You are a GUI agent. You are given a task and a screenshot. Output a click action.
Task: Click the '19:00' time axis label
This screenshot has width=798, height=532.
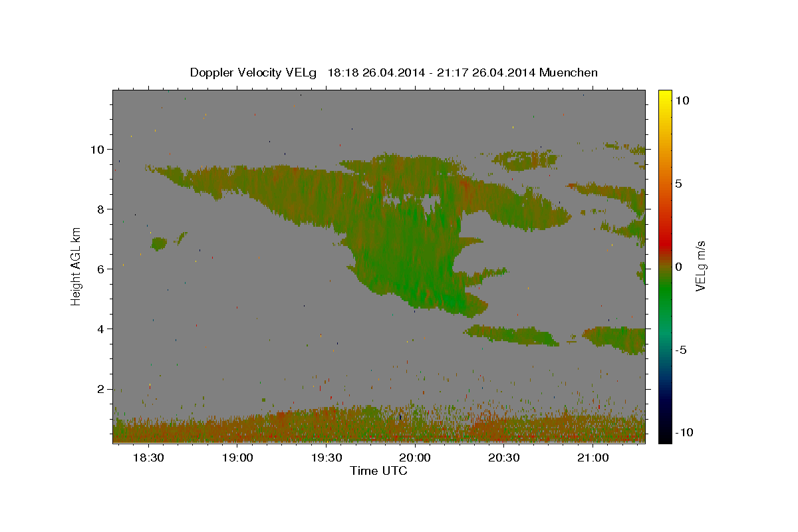pyautogui.click(x=237, y=458)
